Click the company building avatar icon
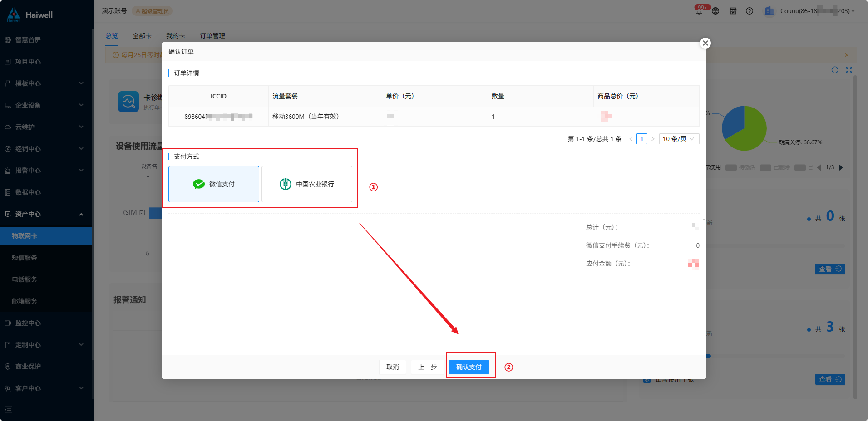The image size is (868, 421). pos(769,11)
